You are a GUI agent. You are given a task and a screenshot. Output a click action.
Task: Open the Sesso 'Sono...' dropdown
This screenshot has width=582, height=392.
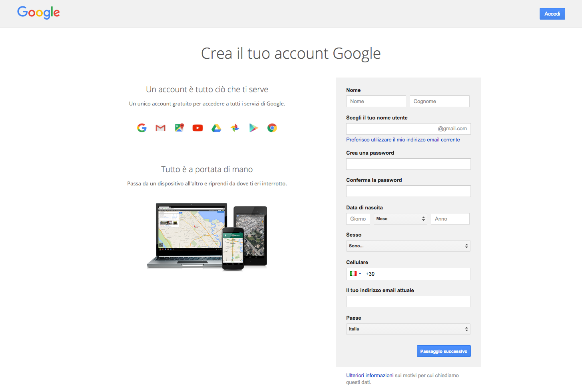(408, 246)
